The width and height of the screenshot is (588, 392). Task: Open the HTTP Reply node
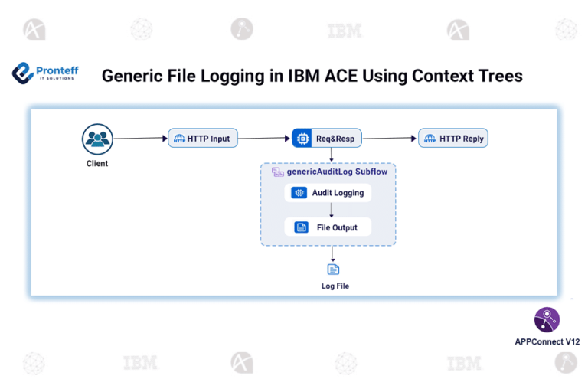tap(453, 138)
